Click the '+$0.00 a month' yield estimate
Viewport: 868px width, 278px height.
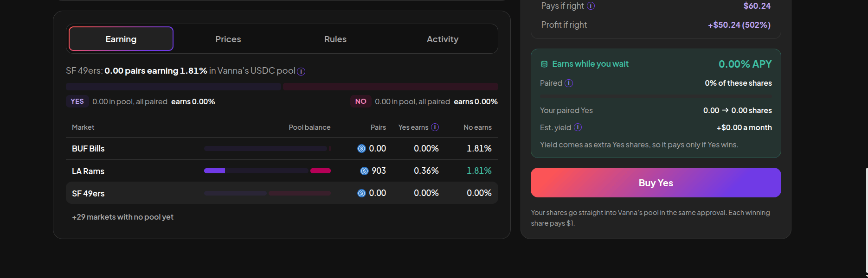[x=744, y=127]
